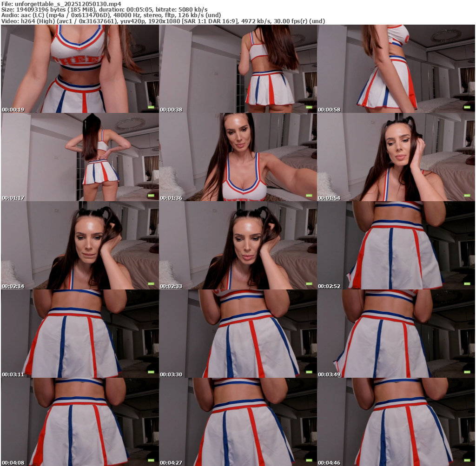Select the thumbnail stamped 00:01:36
This screenshot has height=466, width=476.
(238, 157)
